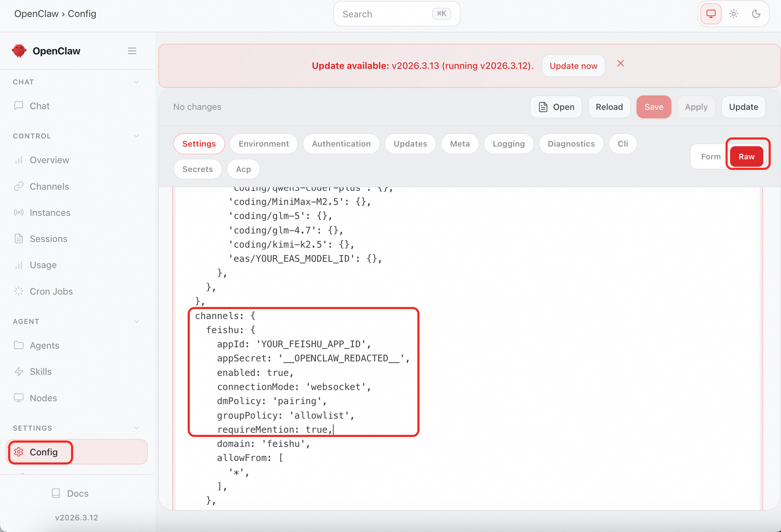Image resolution: width=781 pixels, height=532 pixels.
Task: Click the appId 'YOUR_FEISHU_APP_ID' line
Action: (x=294, y=344)
